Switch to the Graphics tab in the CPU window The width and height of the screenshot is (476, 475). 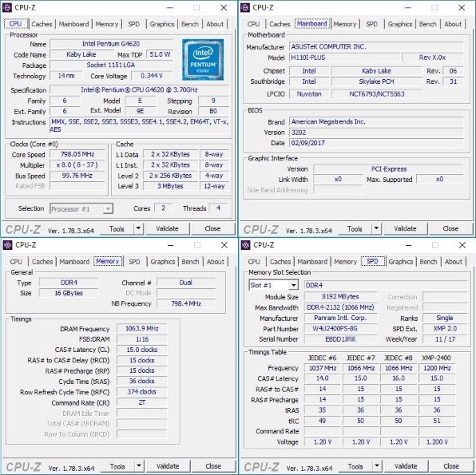tap(162, 24)
